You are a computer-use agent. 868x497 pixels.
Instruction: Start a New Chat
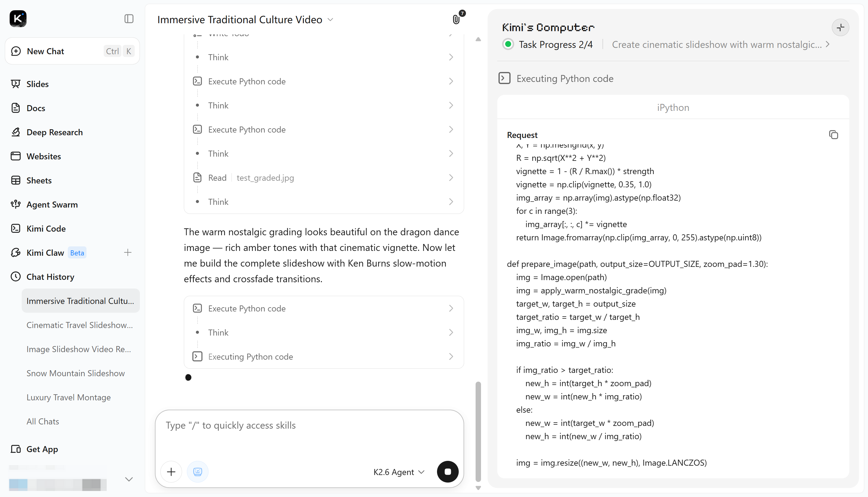click(72, 51)
